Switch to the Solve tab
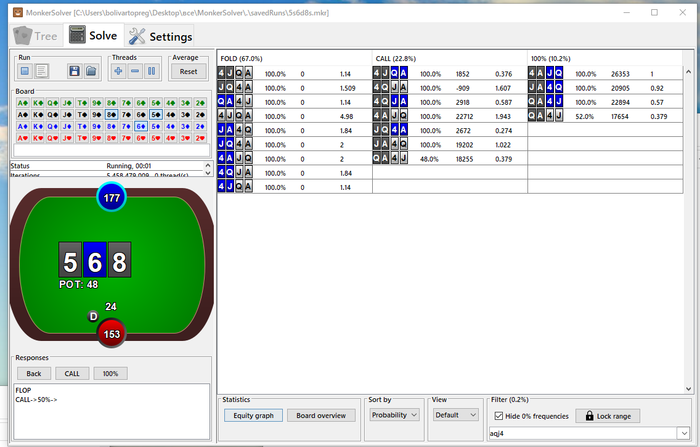700x447 pixels. point(93,35)
